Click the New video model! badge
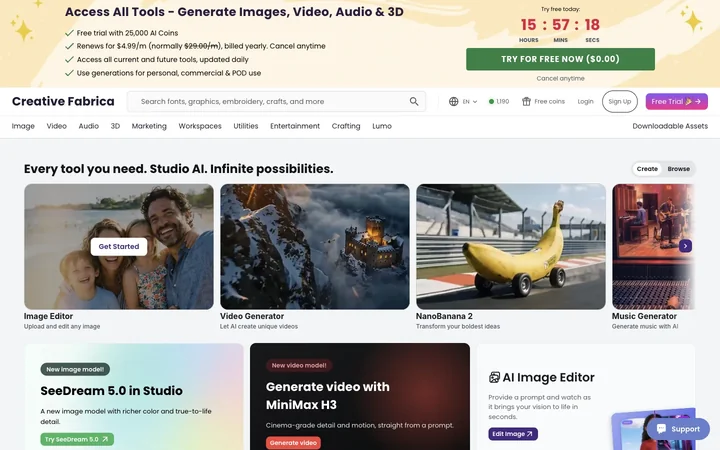Screen dimensions: 720x450 tap(299, 366)
